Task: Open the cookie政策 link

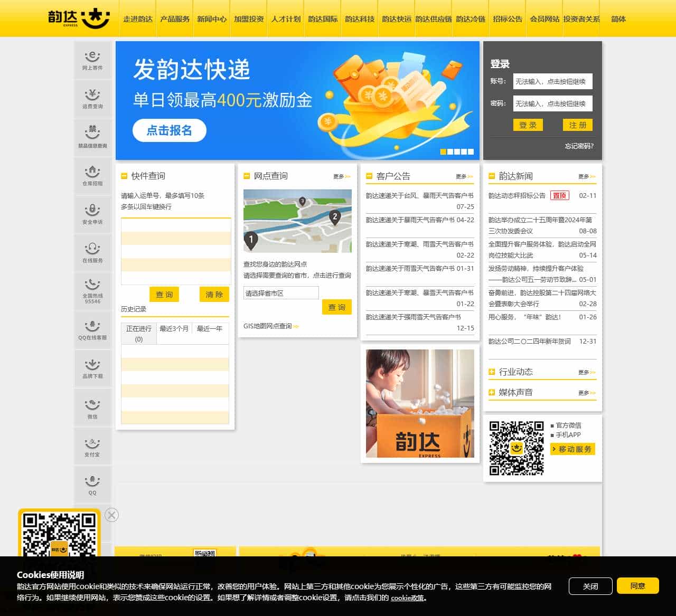Action: (x=407, y=598)
